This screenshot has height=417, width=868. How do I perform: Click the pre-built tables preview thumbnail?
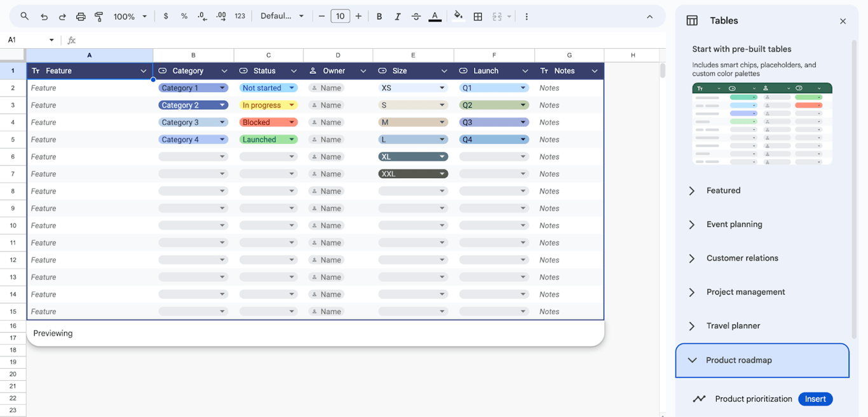pos(762,124)
